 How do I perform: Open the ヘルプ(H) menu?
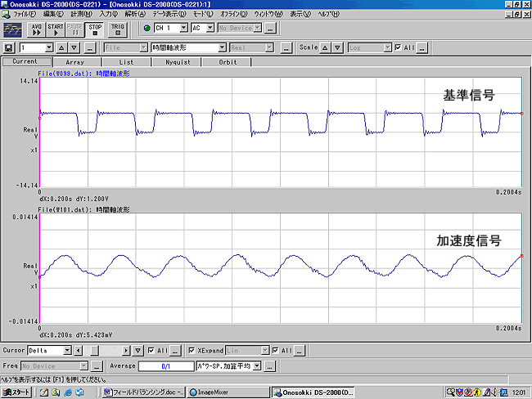click(x=328, y=14)
